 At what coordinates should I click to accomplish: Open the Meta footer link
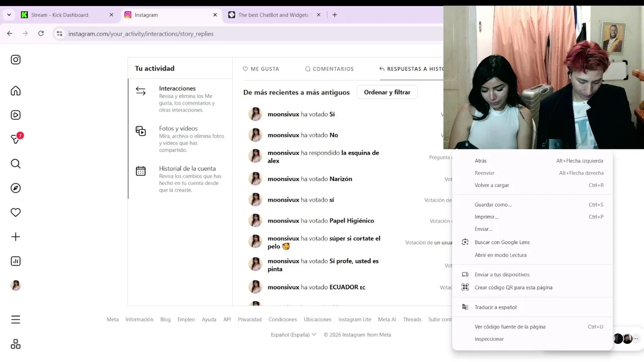(113, 319)
